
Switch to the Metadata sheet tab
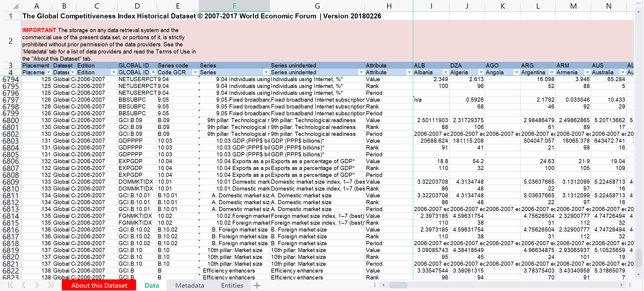coord(190,285)
